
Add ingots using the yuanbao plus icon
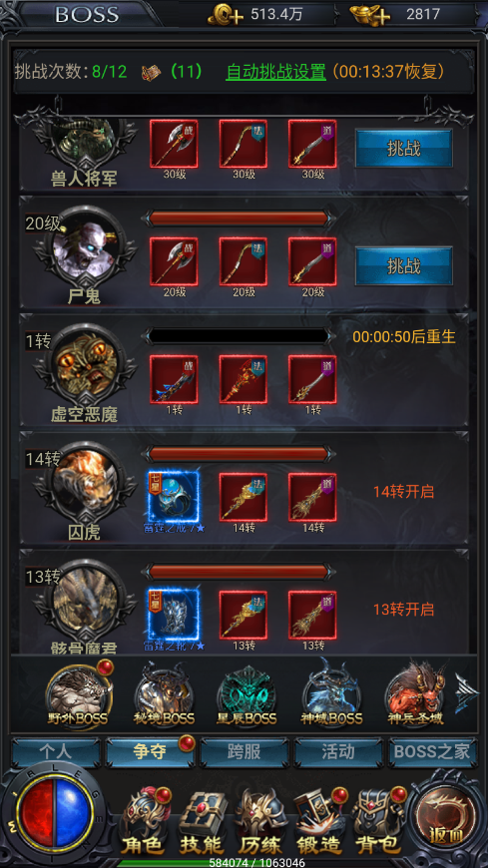[x=372, y=14]
